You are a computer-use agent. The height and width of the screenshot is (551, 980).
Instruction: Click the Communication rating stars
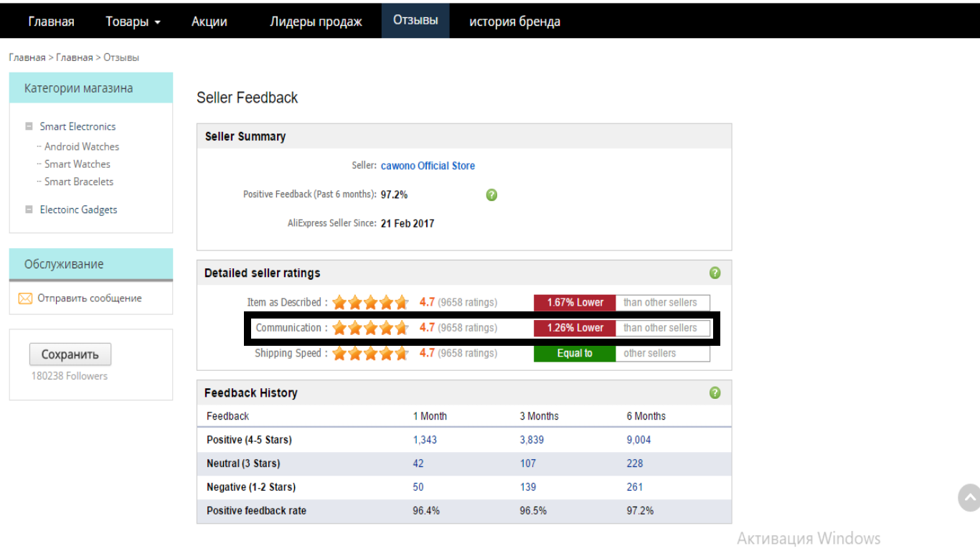[370, 328]
